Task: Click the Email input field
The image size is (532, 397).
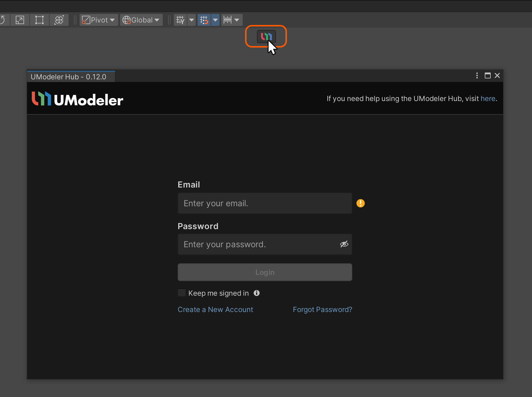Action: click(x=265, y=203)
